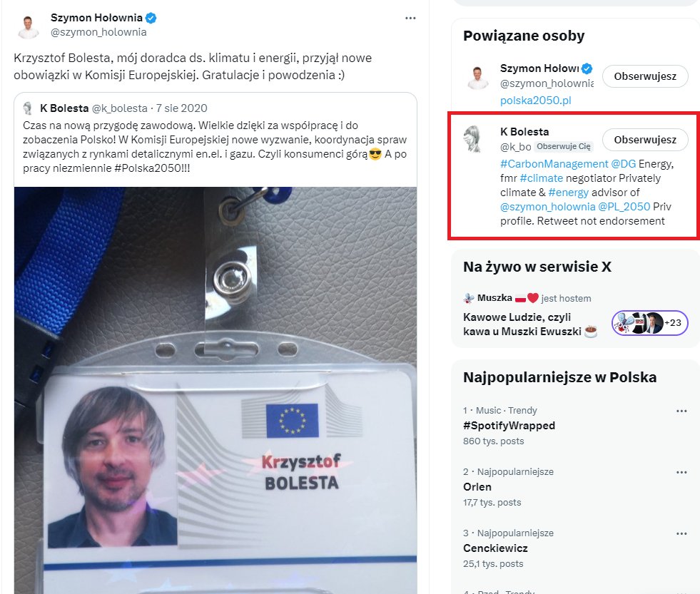The image size is (700, 594).
Task: Open the #SpotifyWrapped trend more options dots
Action: [681, 411]
